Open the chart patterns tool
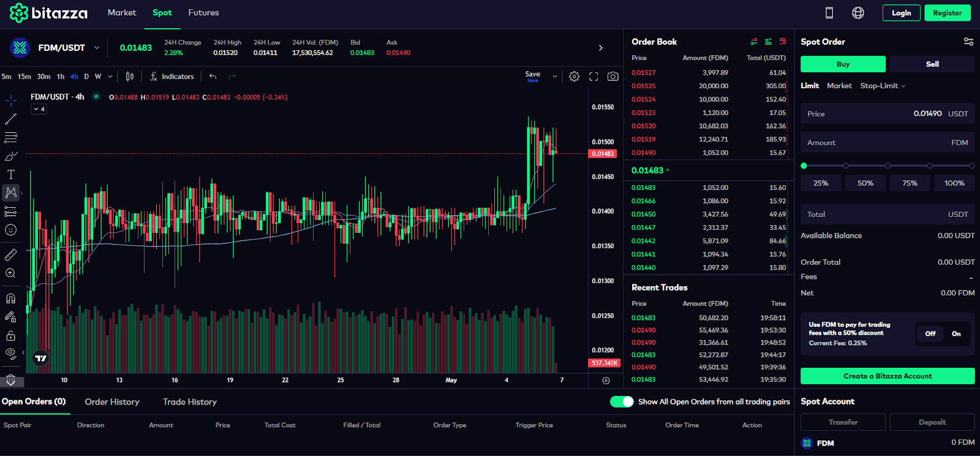The width and height of the screenshot is (980, 456). click(x=11, y=193)
